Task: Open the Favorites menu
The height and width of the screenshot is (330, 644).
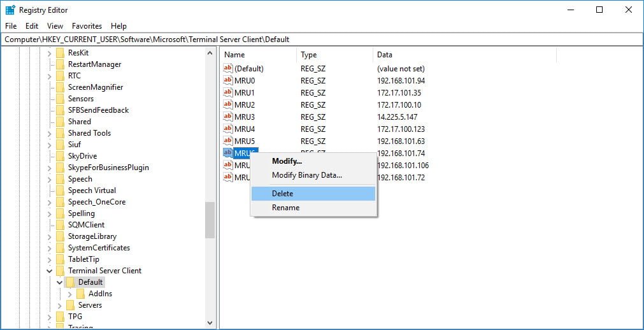Action: tap(87, 26)
